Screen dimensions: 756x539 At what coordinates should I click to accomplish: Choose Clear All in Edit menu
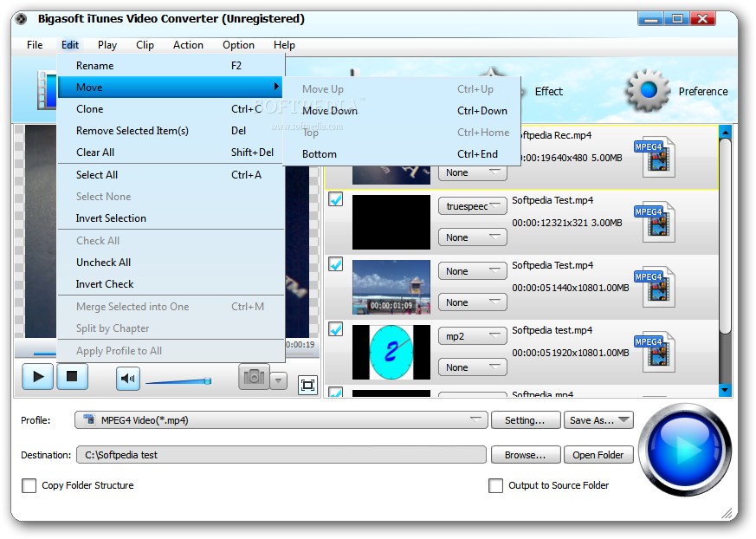[171, 153]
